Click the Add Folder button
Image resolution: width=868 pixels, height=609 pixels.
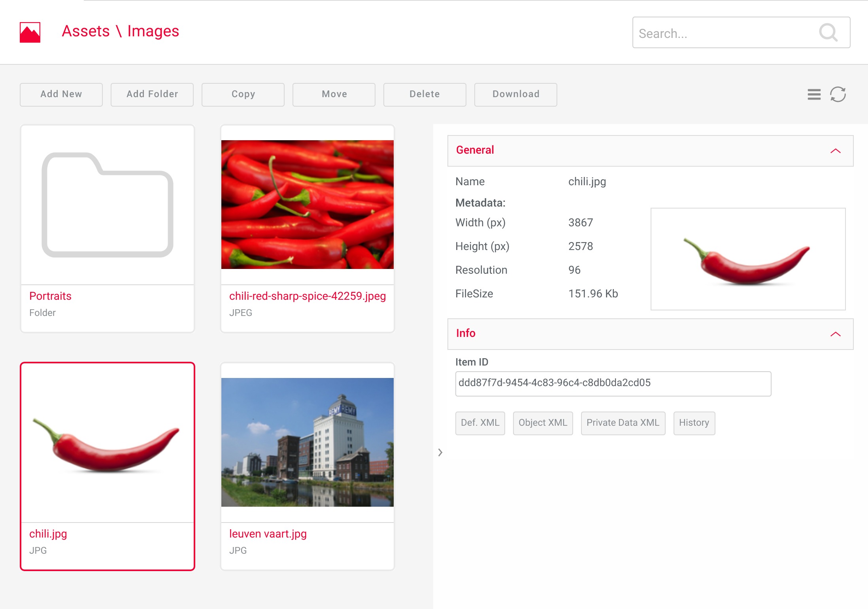(152, 94)
